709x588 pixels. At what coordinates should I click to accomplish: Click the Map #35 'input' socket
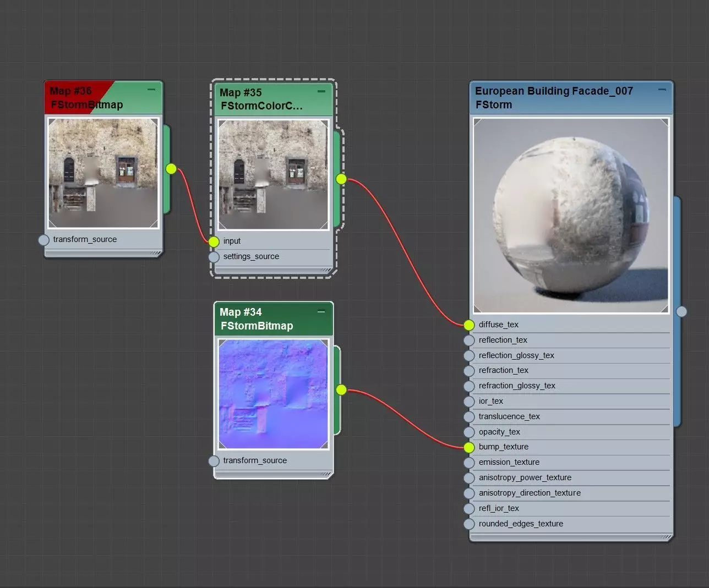coord(214,241)
